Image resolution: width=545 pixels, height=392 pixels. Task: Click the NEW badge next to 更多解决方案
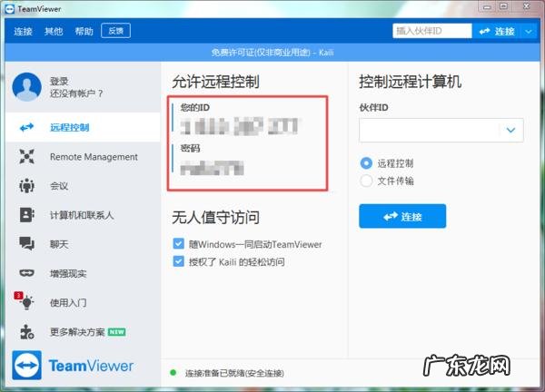click(x=117, y=332)
